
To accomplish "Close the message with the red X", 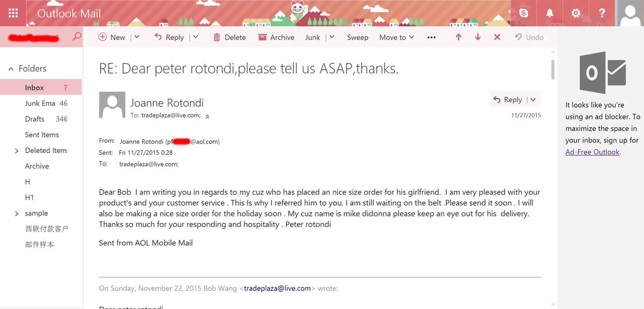I will pos(497,37).
